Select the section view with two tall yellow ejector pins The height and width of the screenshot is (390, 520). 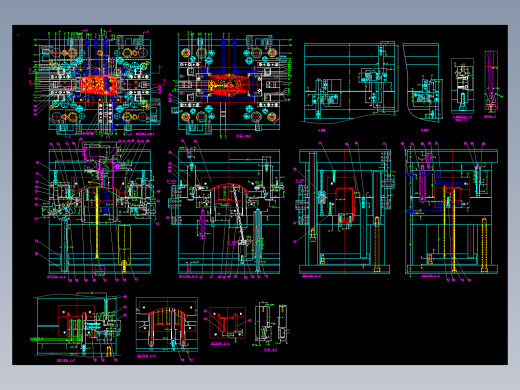452,212
